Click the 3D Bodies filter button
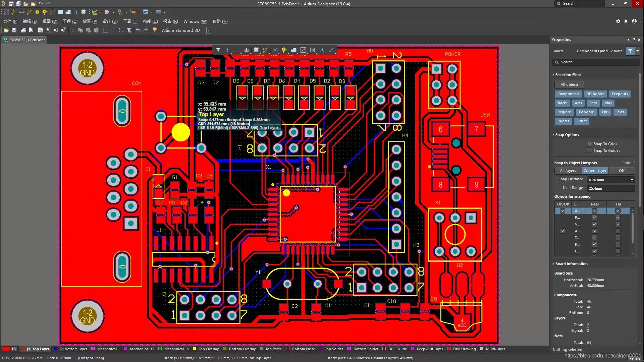The image size is (644, 362). point(595,94)
